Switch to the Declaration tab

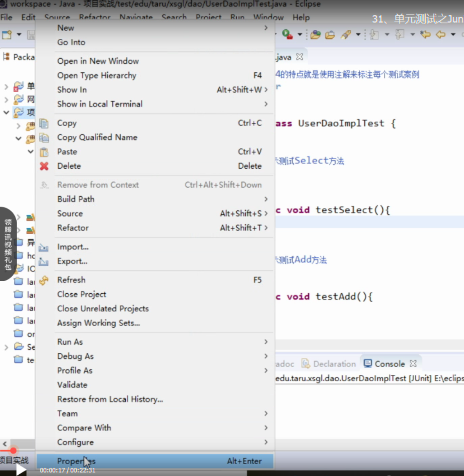[329, 364]
